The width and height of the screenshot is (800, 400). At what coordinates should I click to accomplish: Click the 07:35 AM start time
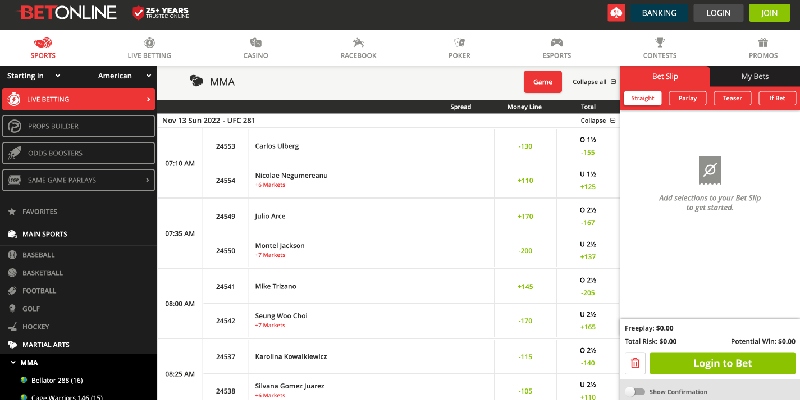[x=180, y=234]
